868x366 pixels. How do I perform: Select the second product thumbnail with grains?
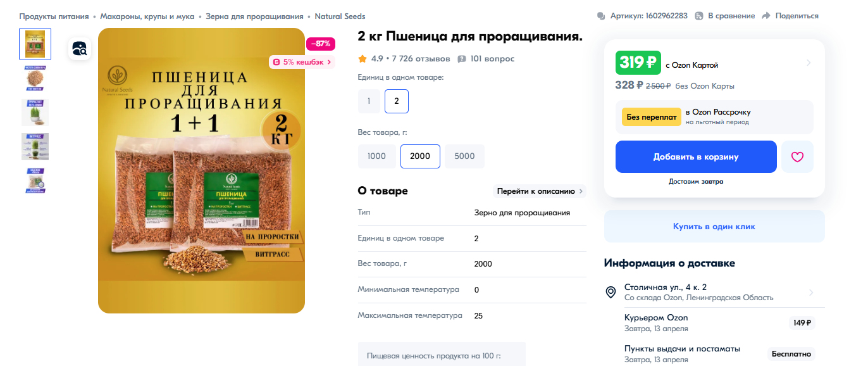(35, 78)
